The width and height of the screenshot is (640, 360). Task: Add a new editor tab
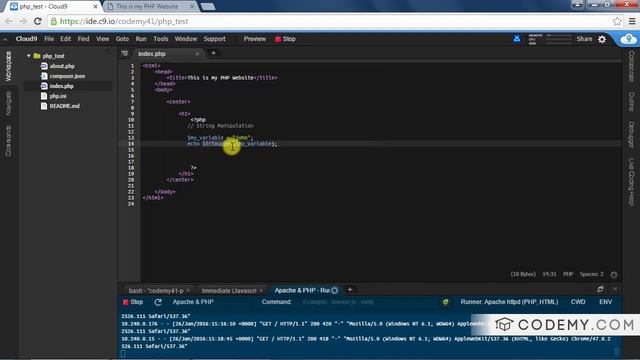(x=213, y=53)
